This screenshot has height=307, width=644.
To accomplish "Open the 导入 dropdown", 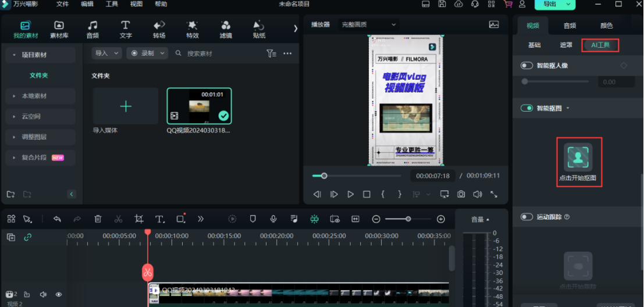I will [x=106, y=53].
